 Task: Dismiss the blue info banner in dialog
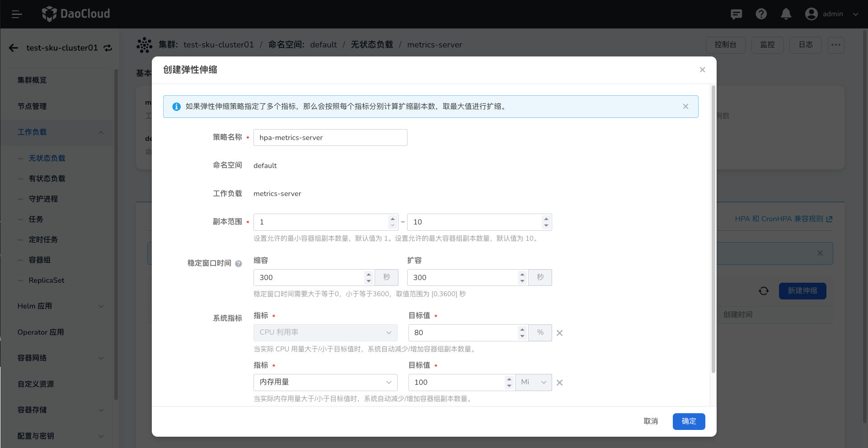click(685, 106)
